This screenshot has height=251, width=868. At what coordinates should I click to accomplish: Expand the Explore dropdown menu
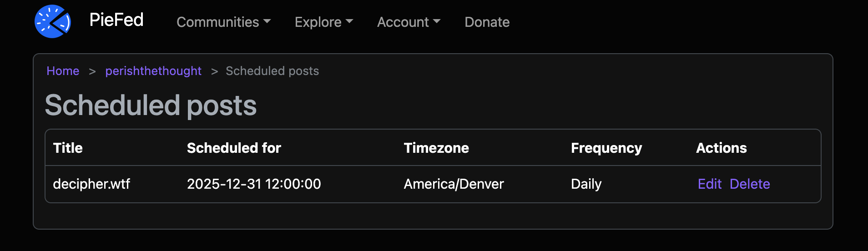pos(323,22)
